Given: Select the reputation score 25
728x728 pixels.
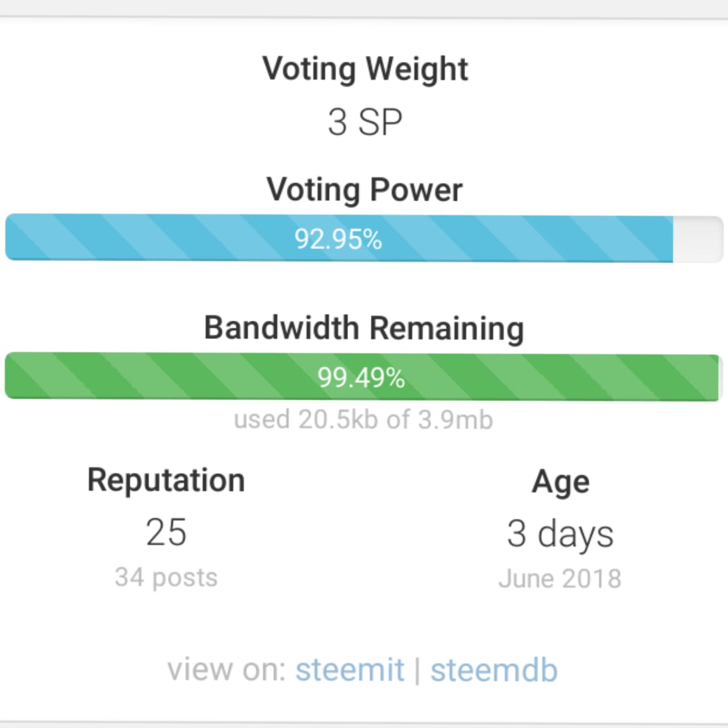Looking at the screenshot, I should [x=166, y=532].
